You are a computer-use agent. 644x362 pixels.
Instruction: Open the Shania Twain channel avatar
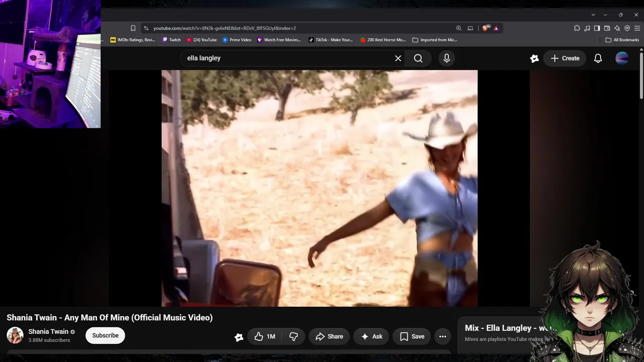click(15, 335)
